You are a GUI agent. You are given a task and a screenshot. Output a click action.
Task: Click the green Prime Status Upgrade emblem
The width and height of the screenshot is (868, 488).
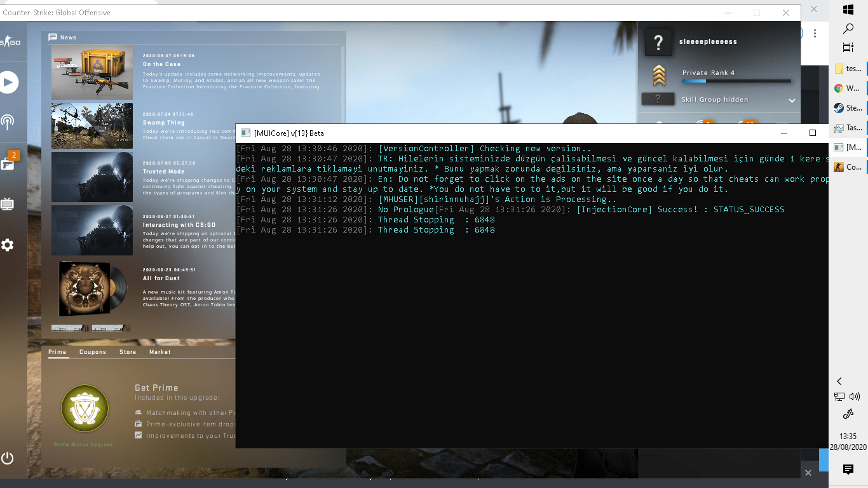click(x=85, y=408)
